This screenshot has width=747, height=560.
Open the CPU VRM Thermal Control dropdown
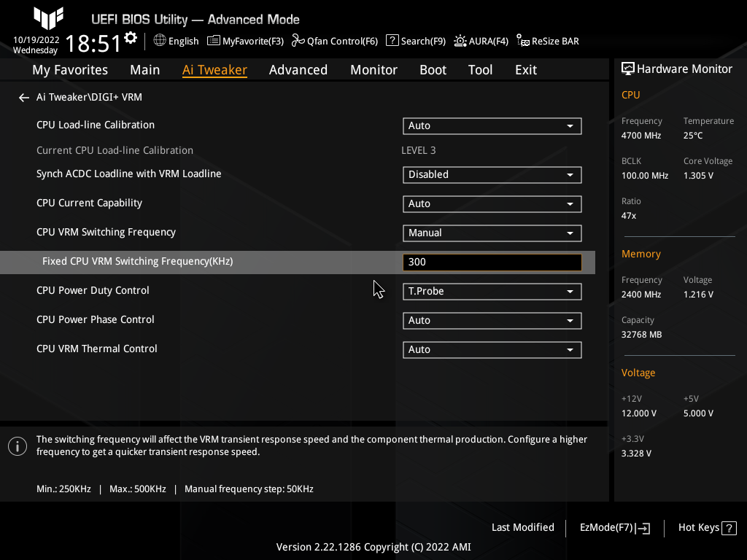tap(492, 349)
